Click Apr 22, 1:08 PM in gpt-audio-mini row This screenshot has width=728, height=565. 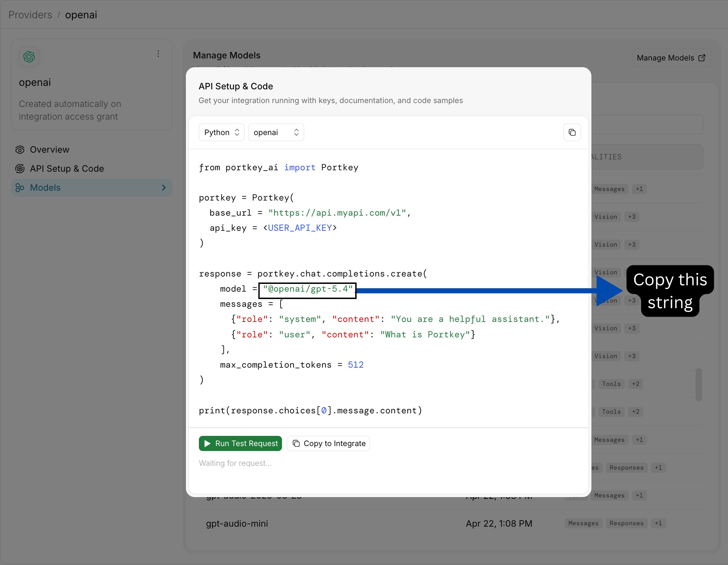(x=499, y=523)
